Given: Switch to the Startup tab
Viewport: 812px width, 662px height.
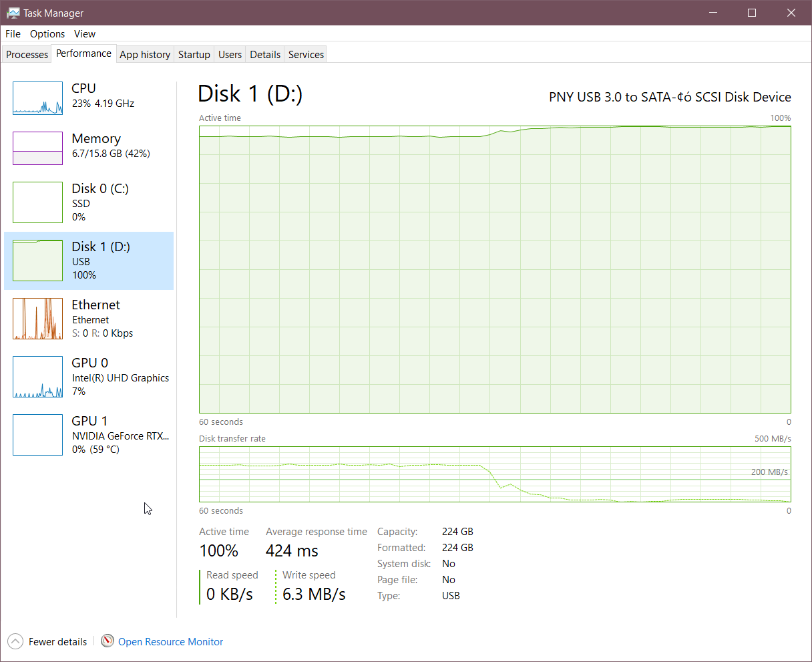Looking at the screenshot, I should pyautogui.click(x=194, y=55).
